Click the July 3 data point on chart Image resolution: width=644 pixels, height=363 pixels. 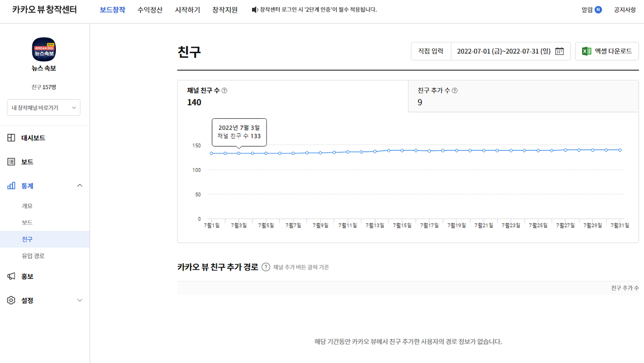coord(239,153)
